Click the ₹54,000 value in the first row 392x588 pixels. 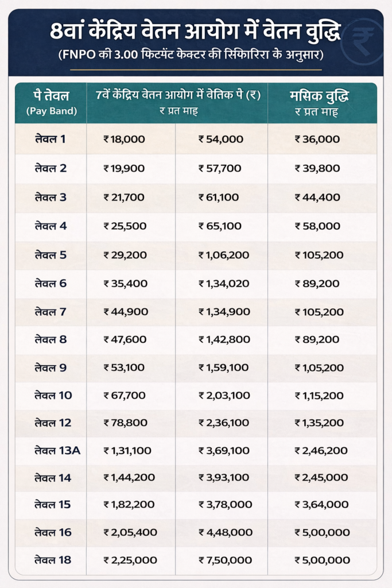[221, 139]
